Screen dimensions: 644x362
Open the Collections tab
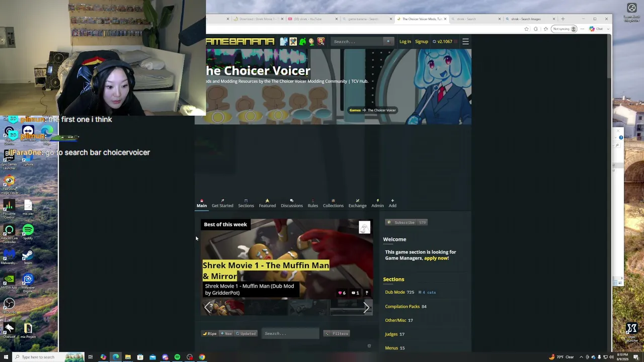[333, 203]
